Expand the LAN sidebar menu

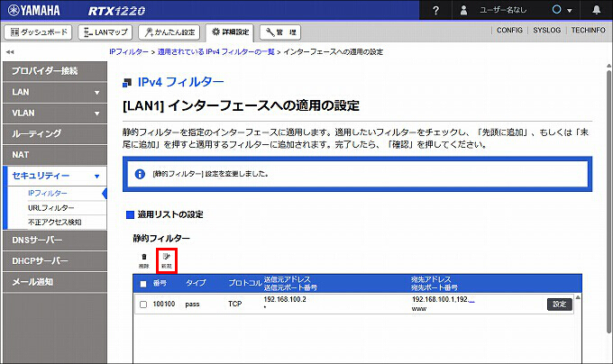[x=55, y=92]
